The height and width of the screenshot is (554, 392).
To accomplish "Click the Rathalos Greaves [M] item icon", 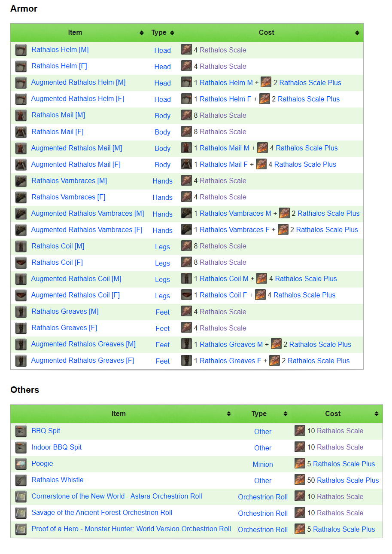I will pyautogui.click(x=21, y=312).
